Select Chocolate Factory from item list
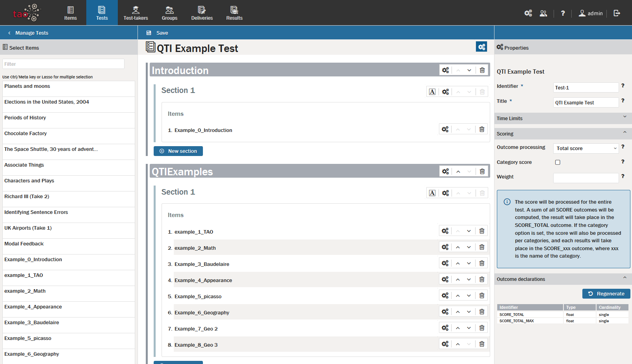Image resolution: width=632 pixels, height=364 pixels. pos(26,134)
